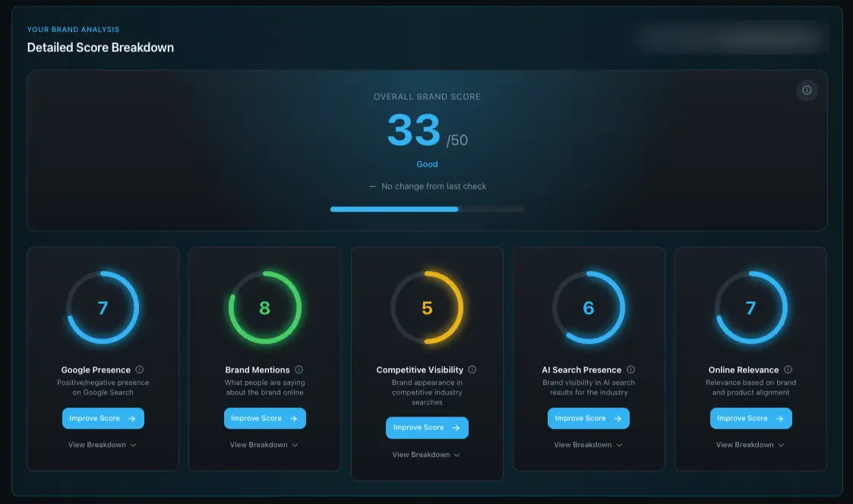The width and height of the screenshot is (853, 504).
Task: Click 'No change from last check' text
Action: (x=434, y=187)
